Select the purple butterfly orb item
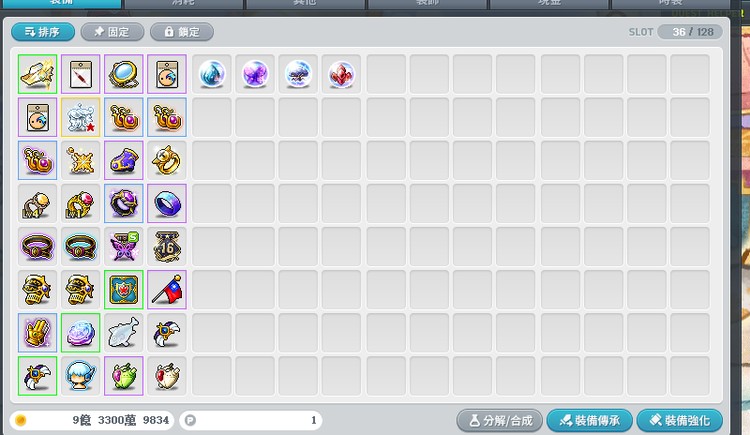 [x=255, y=74]
